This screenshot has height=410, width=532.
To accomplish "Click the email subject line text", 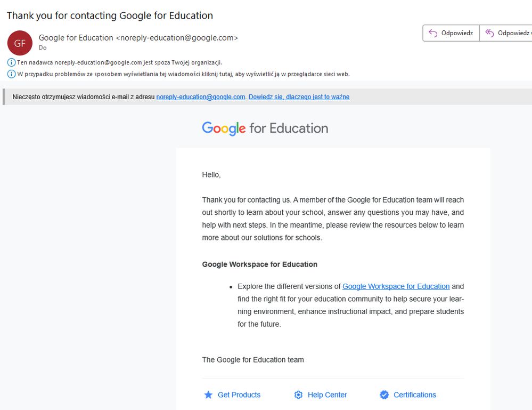I will point(110,15).
